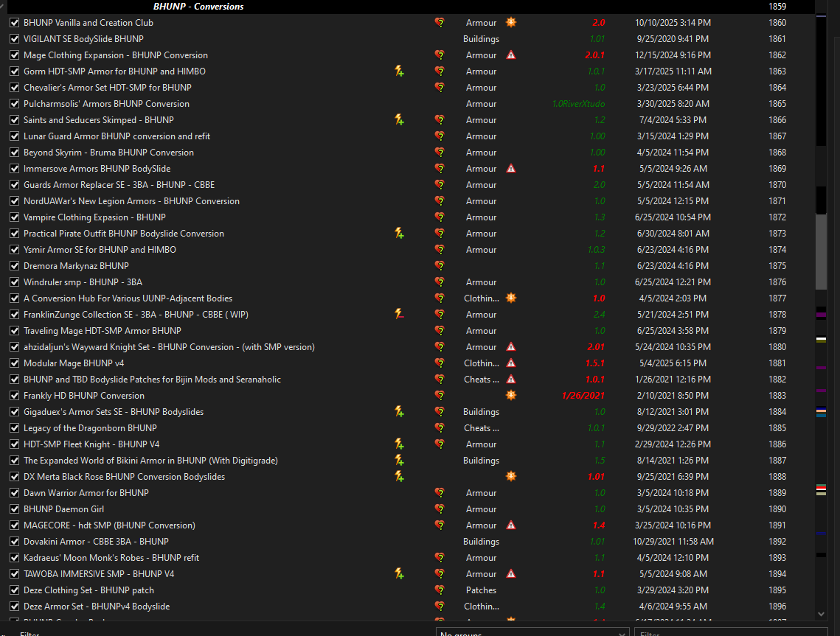The width and height of the screenshot is (840, 636).
Task: Click the warning triangle on Immersove Armors row
Action: pos(511,169)
